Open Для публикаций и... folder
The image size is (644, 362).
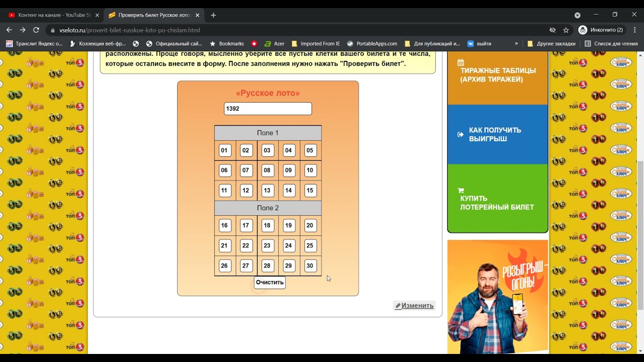pyautogui.click(x=432, y=44)
